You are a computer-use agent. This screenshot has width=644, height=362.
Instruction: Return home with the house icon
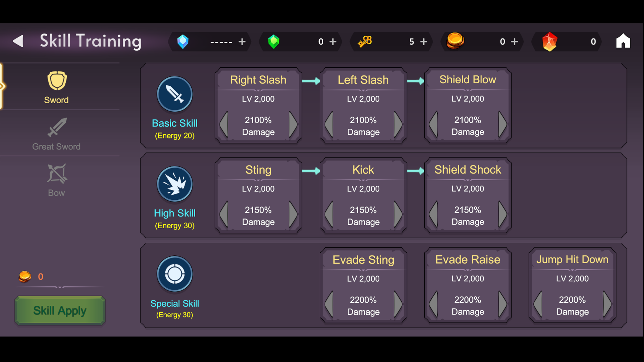[x=624, y=41]
